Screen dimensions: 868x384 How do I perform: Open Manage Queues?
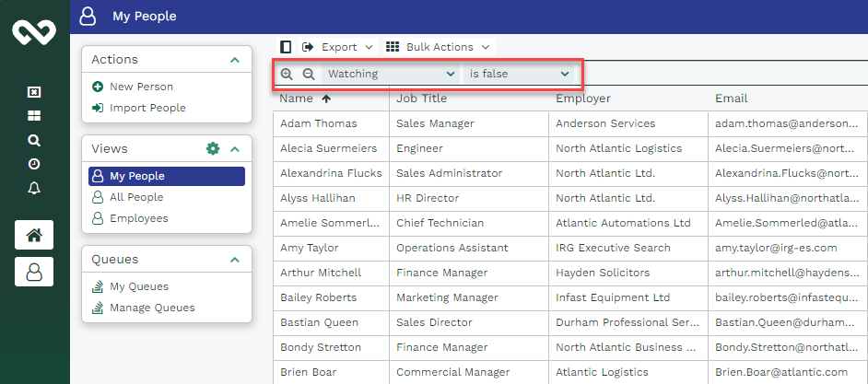[x=152, y=308]
